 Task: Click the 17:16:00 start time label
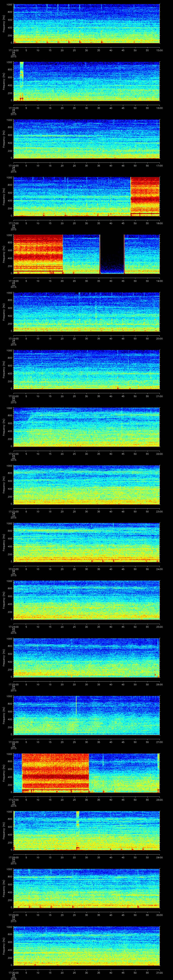[13, 166]
